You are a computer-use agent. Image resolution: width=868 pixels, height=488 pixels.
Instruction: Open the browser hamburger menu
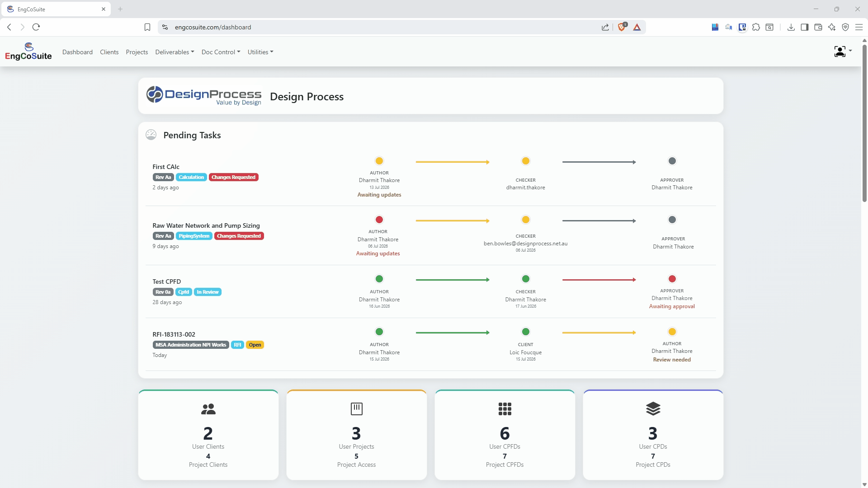(x=859, y=27)
